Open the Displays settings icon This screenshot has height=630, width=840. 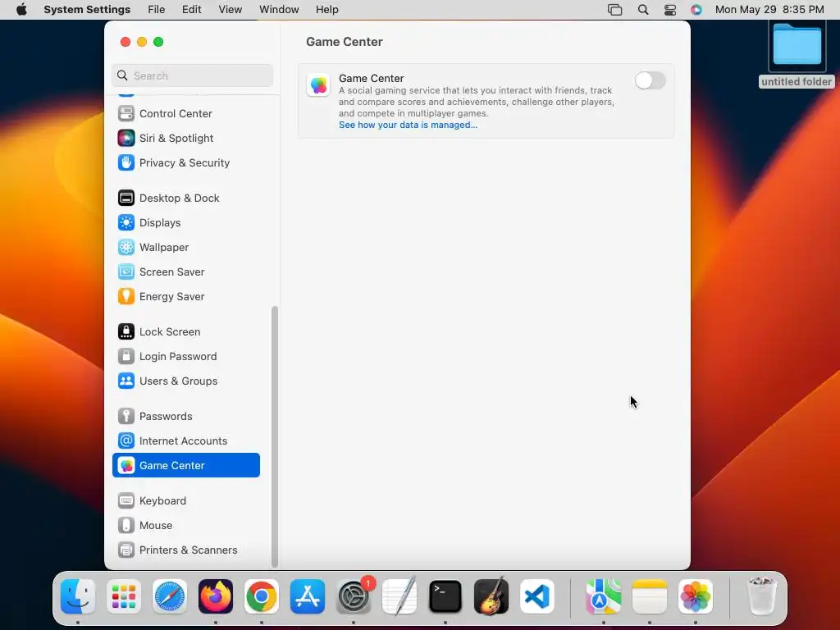[x=126, y=223]
